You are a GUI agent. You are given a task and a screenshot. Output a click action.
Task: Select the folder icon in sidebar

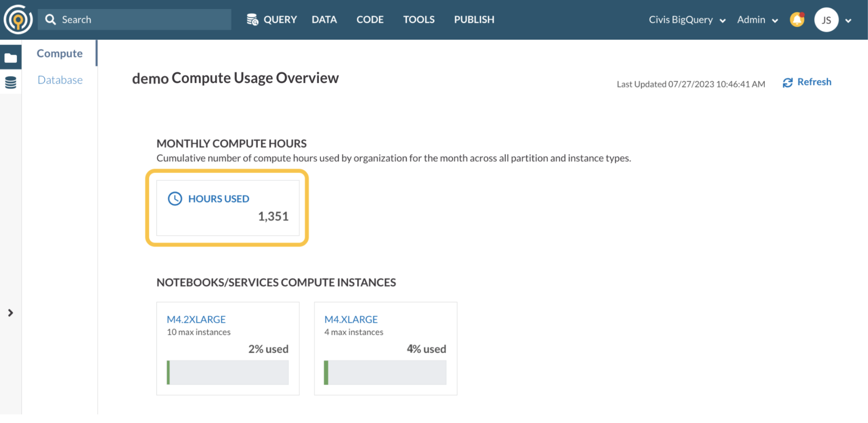pos(11,58)
